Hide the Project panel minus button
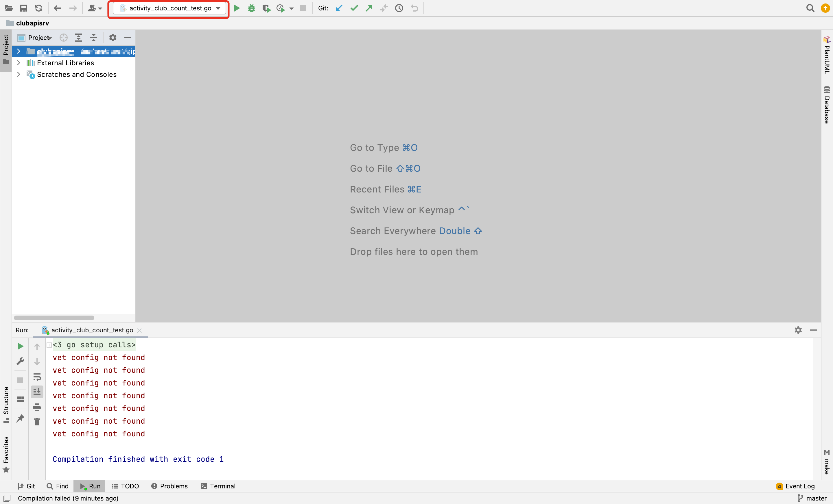This screenshot has height=504, width=833. point(128,38)
